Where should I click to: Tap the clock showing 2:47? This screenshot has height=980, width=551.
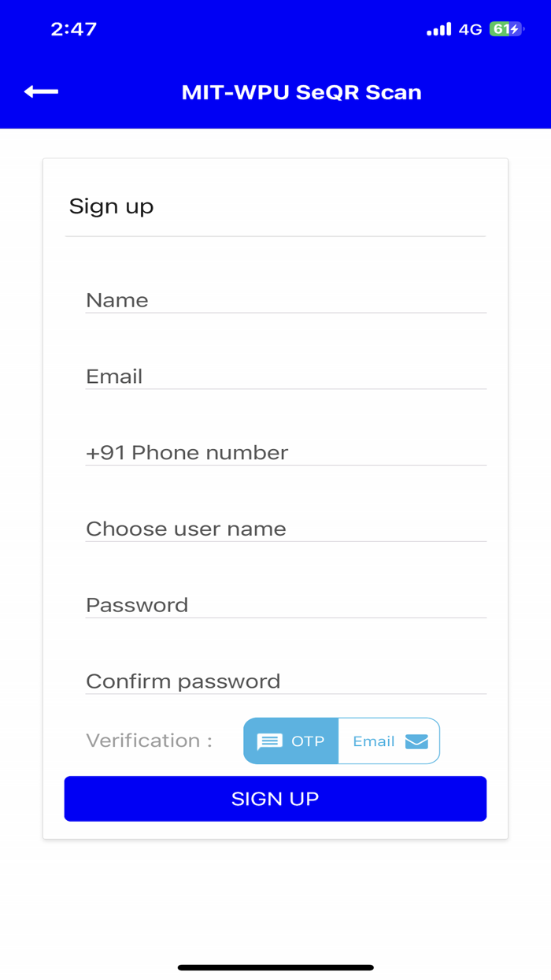coord(75,28)
